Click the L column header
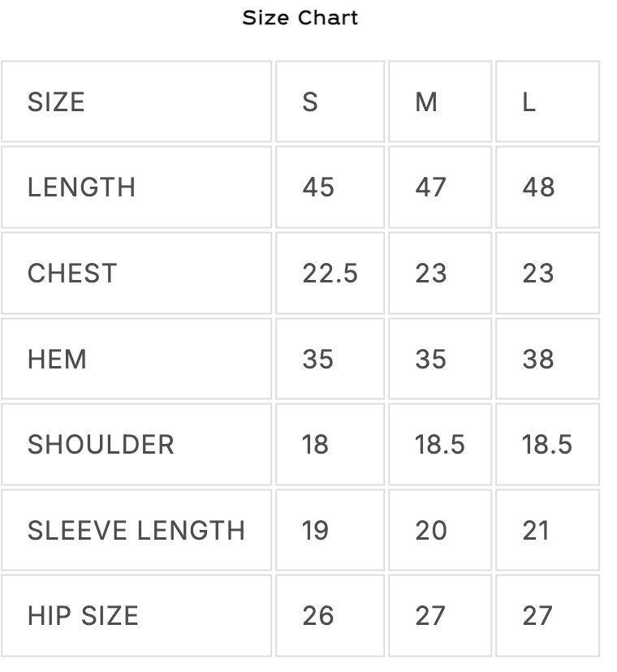The height and width of the screenshot is (672, 617). click(x=529, y=102)
